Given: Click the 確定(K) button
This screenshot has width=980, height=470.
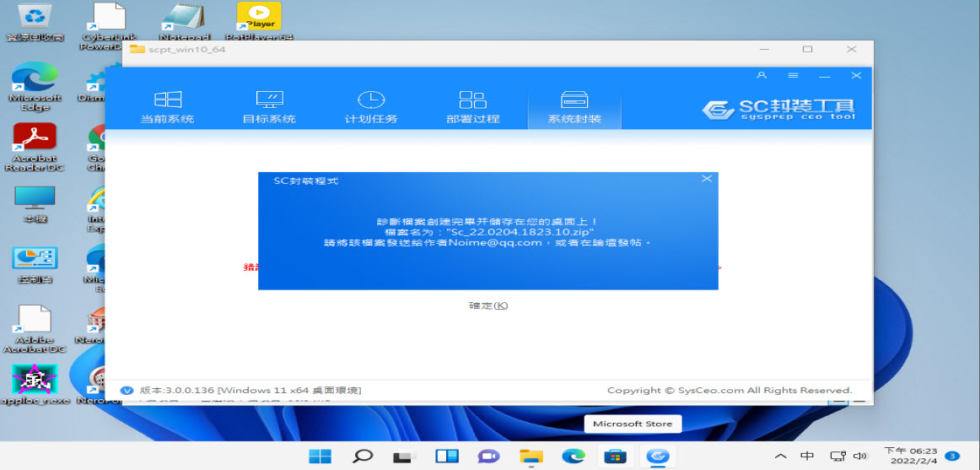Looking at the screenshot, I should 488,305.
